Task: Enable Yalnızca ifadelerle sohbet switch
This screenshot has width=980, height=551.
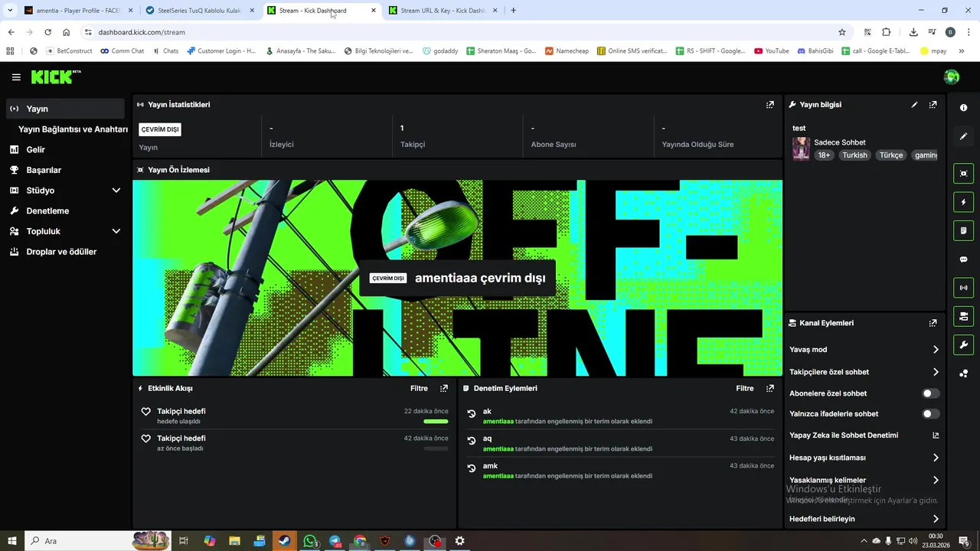Action: (x=930, y=414)
